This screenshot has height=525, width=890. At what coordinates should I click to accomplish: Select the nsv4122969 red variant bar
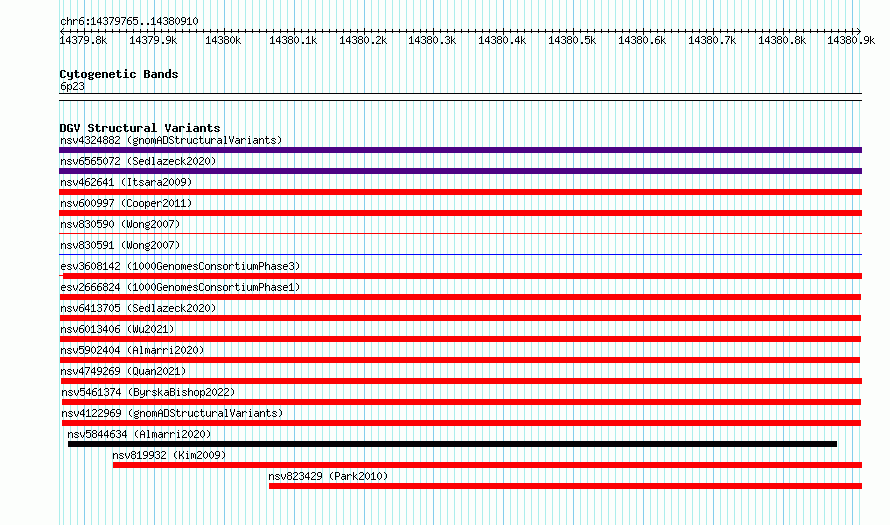pos(461,423)
